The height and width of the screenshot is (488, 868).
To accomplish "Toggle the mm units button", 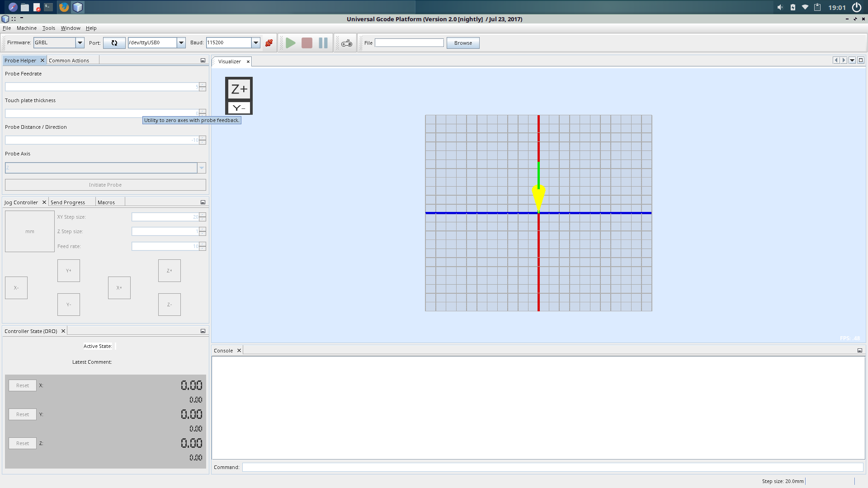I will [x=30, y=231].
